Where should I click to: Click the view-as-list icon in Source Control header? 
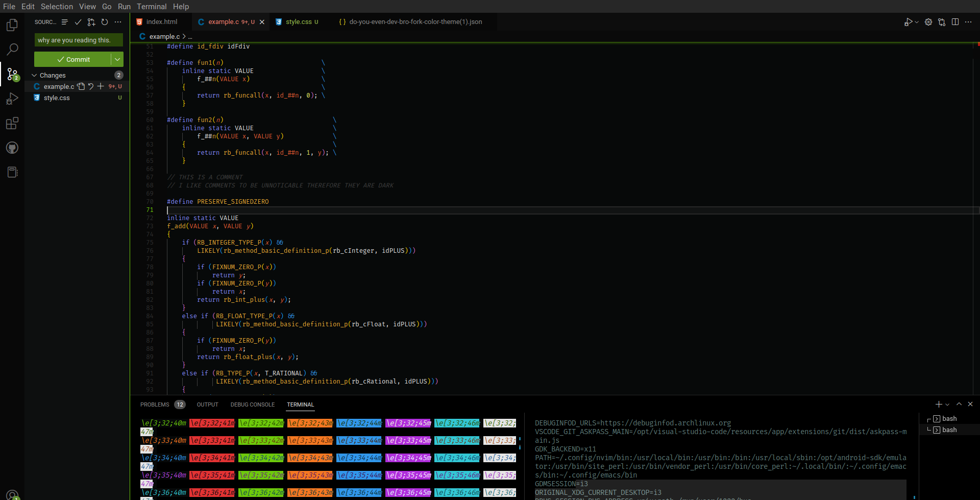[x=65, y=22]
